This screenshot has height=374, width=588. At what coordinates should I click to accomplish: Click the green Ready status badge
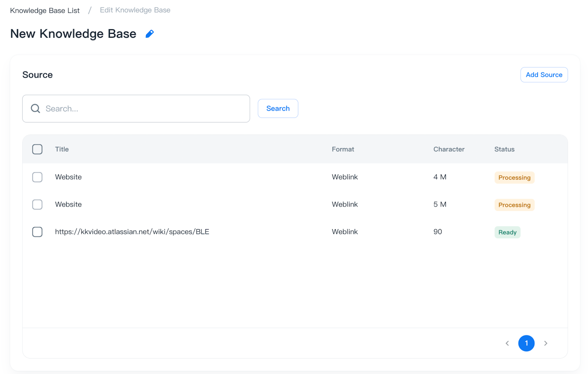[x=507, y=232]
